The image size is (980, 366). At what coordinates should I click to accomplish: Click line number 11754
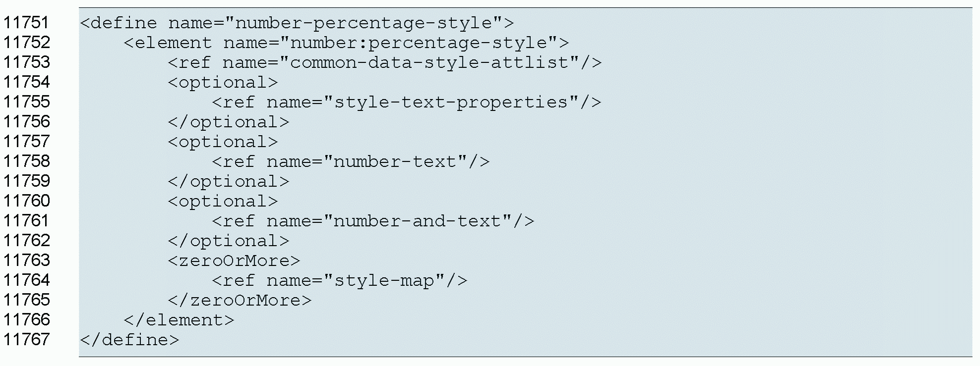click(27, 82)
